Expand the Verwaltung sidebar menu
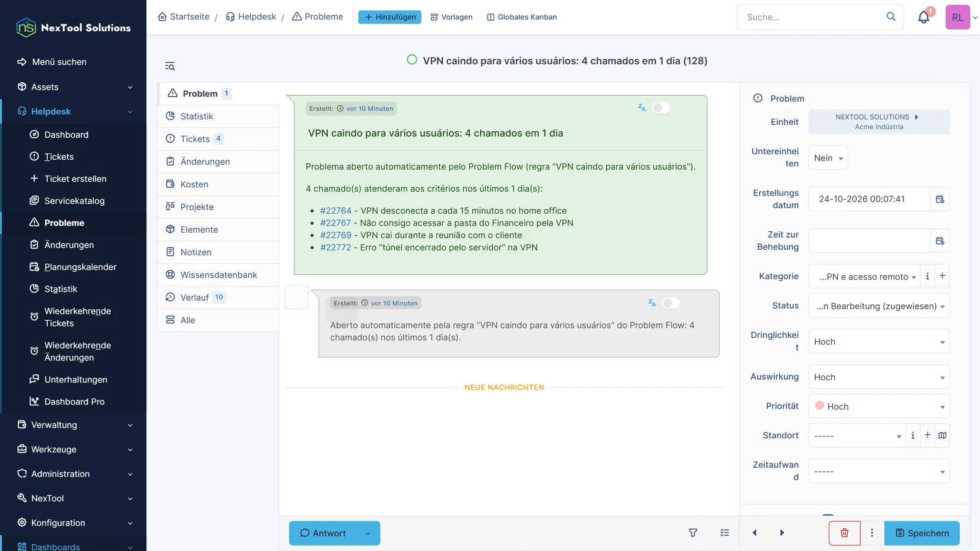This screenshot has height=551, width=980. 73,425
